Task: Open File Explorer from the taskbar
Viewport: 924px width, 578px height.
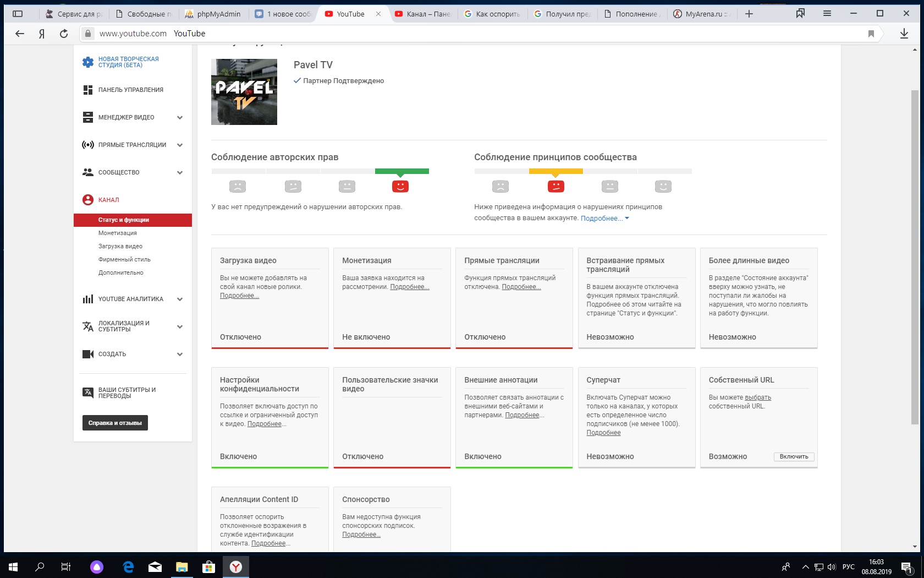Action: 182,566
